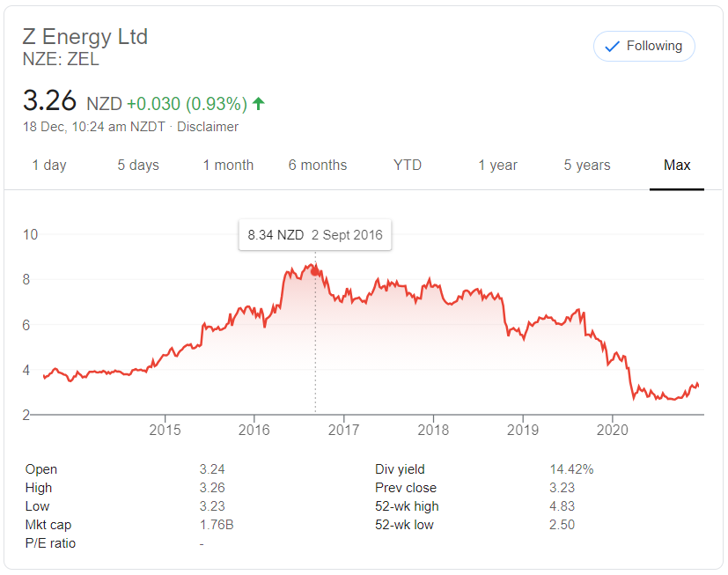Open the 1 month chart tab
The image size is (728, 575).
click(x=228, y=165)
